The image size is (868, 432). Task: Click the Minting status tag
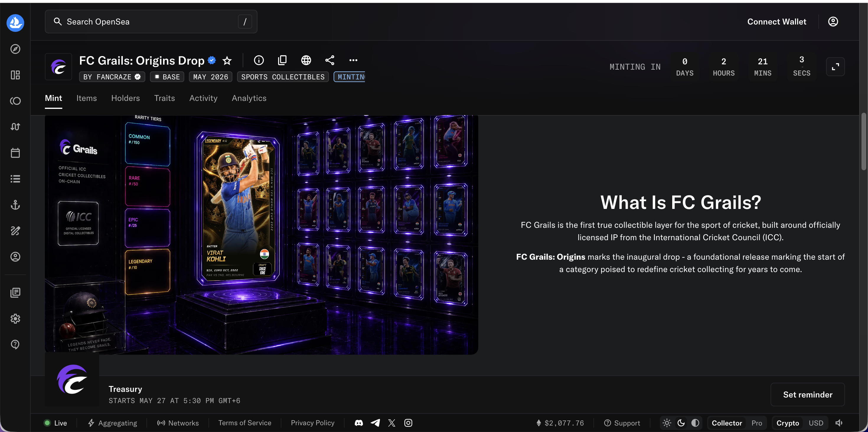(x=350, y=77)
